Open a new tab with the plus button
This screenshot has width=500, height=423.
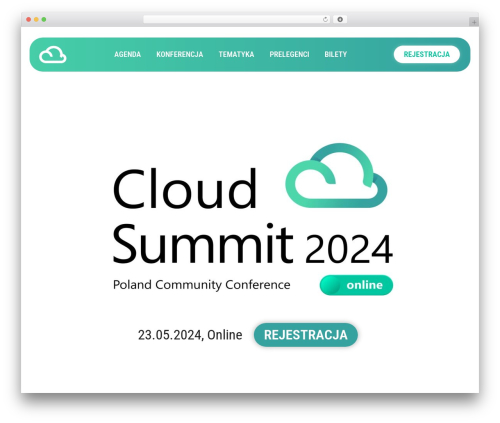click(x=474, y=22)
